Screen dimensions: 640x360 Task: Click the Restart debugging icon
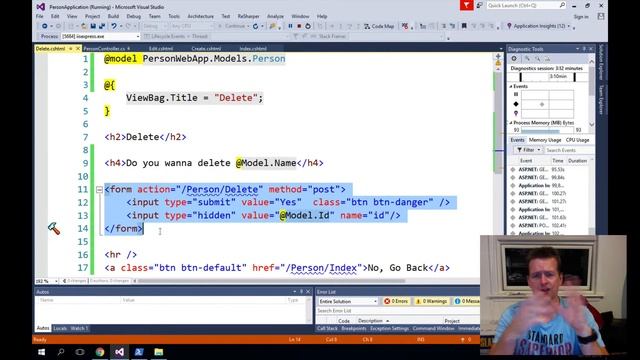click(x=308, y=26)
